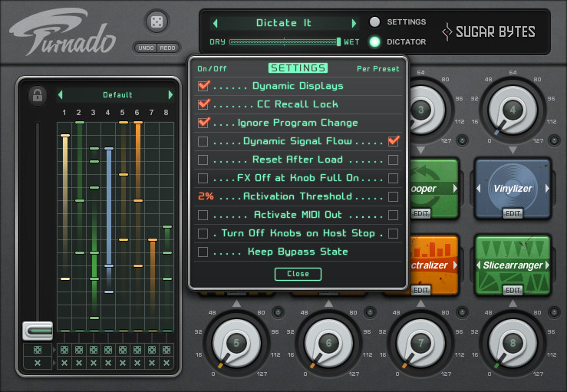Click the Sugar Bytes logo
This screenshot has height=392, width=567.
(489, 31)
